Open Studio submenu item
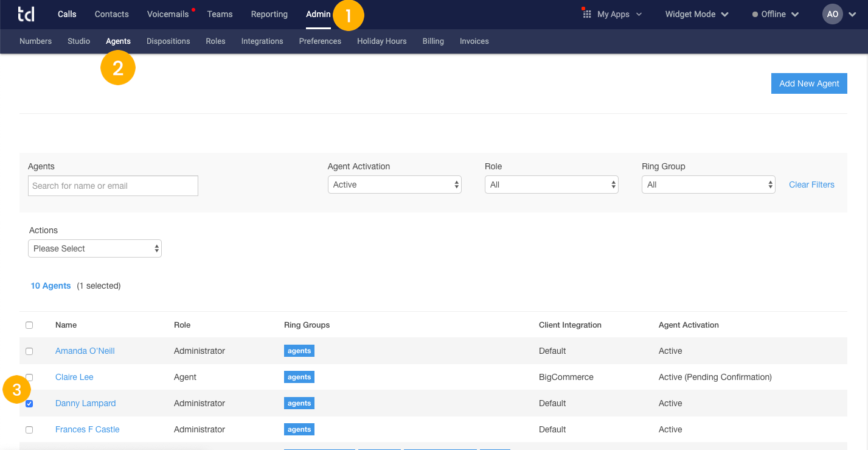This screenshot has width=868, height=450. [78, 41]
